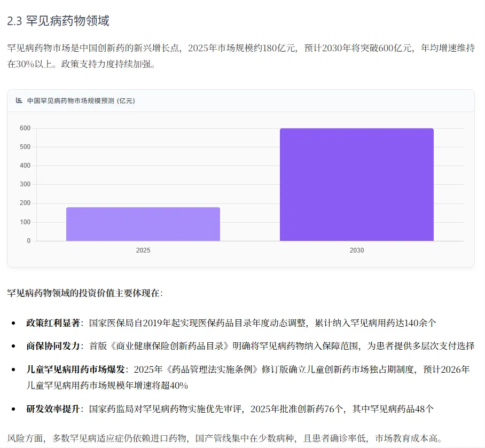This screenshot has width=485, height=448.
Task: Click the y-axis value '400'
Action: (25, 166)
